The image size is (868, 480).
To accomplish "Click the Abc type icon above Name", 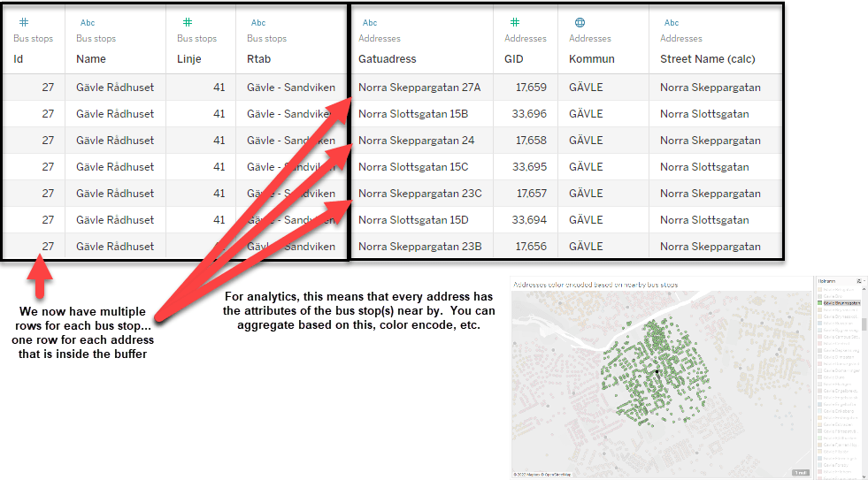I will [x=88, y=23].
